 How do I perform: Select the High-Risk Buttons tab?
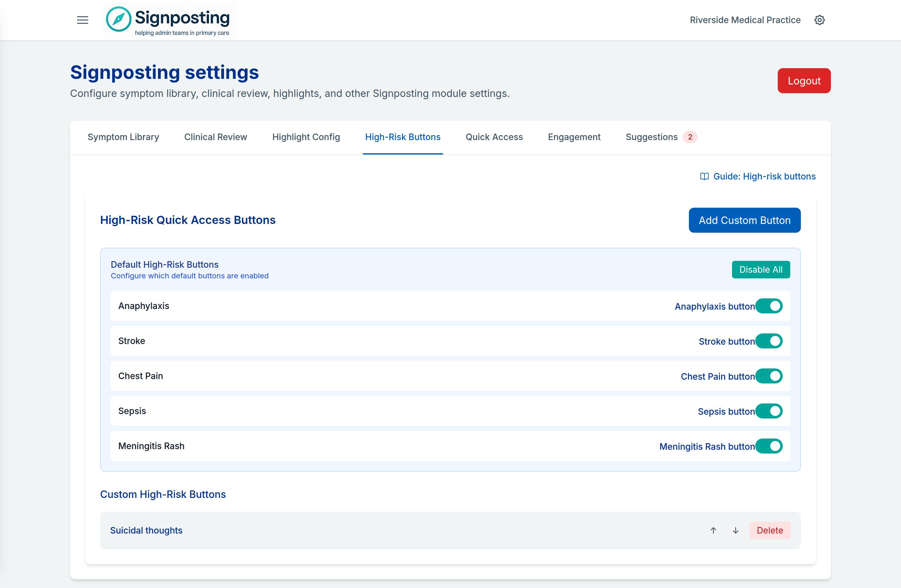(403, 137)
